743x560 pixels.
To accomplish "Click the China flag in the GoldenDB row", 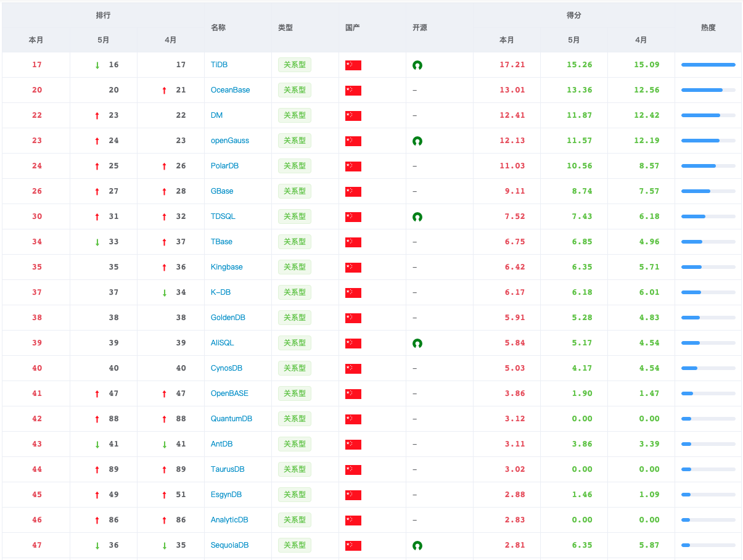I will (x=353, y=318).
